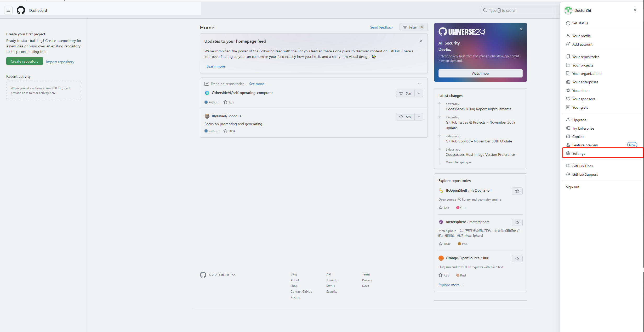Close the user menu panel
This screenshot has height=332, width=644.
tap(635, 10)
